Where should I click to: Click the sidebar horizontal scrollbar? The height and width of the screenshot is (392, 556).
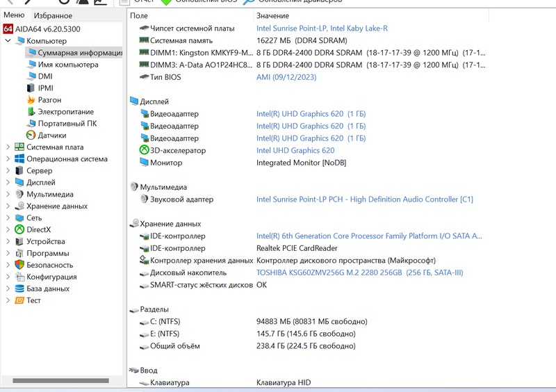pos(60,381)
